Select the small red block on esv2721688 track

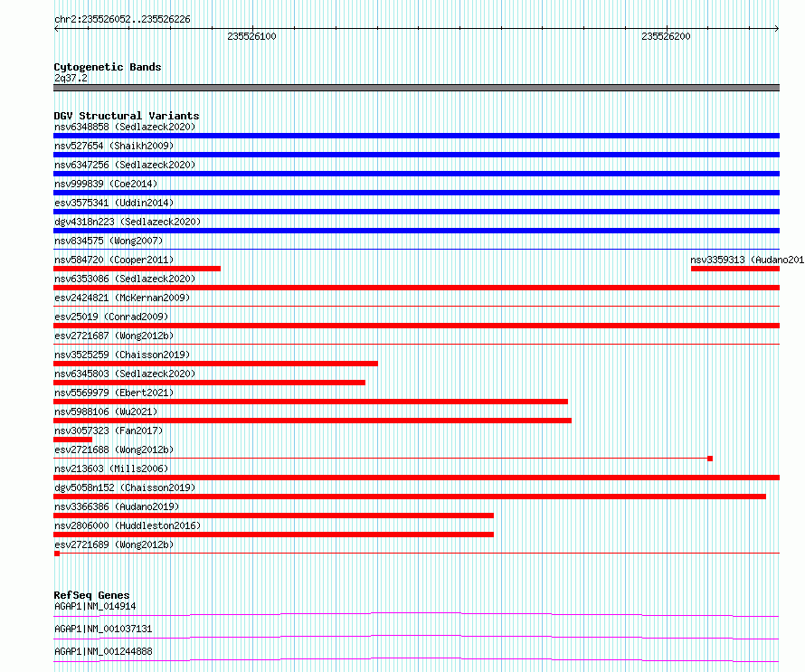pyautogui.click(x=710, y=459)
